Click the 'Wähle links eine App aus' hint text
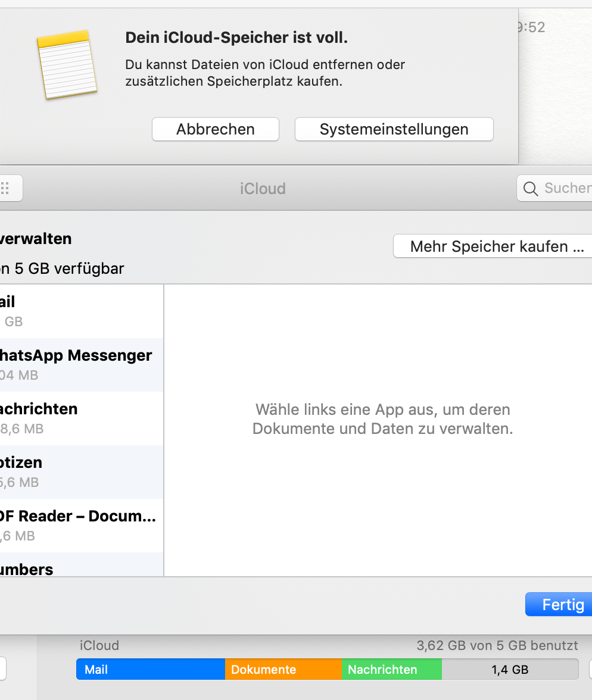 tap(382, 419)
